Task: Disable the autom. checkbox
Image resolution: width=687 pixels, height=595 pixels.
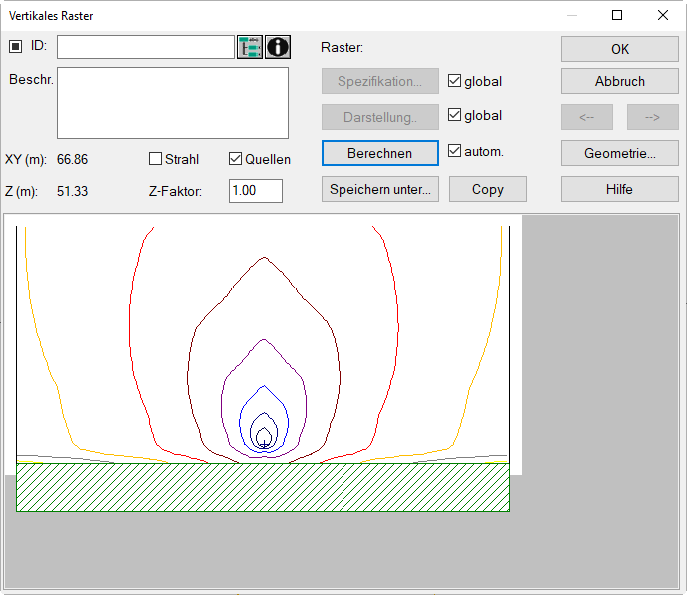Action: click(x=454, y=151)
